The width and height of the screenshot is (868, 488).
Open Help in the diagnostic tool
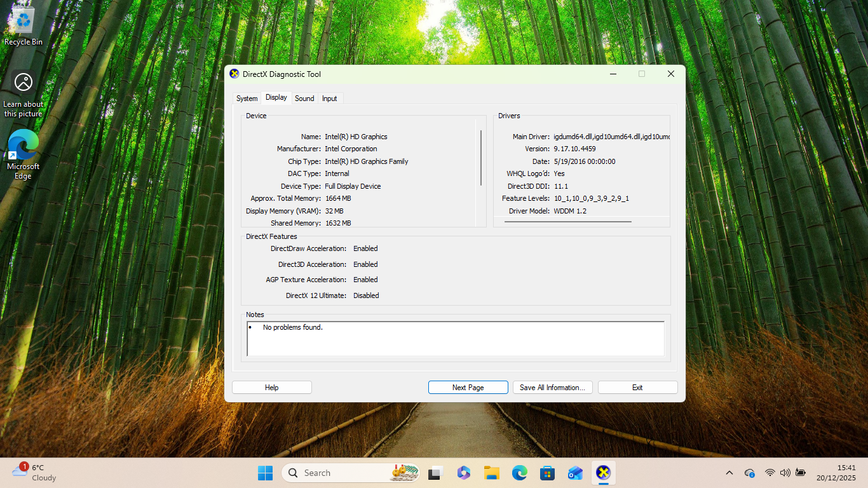[271, 387]
